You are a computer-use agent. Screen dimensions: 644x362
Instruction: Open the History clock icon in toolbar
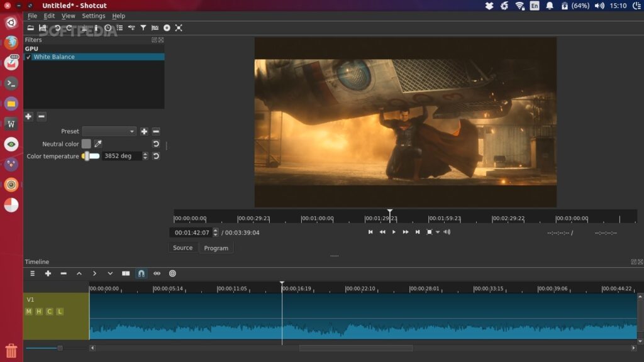tap(108, 28)
